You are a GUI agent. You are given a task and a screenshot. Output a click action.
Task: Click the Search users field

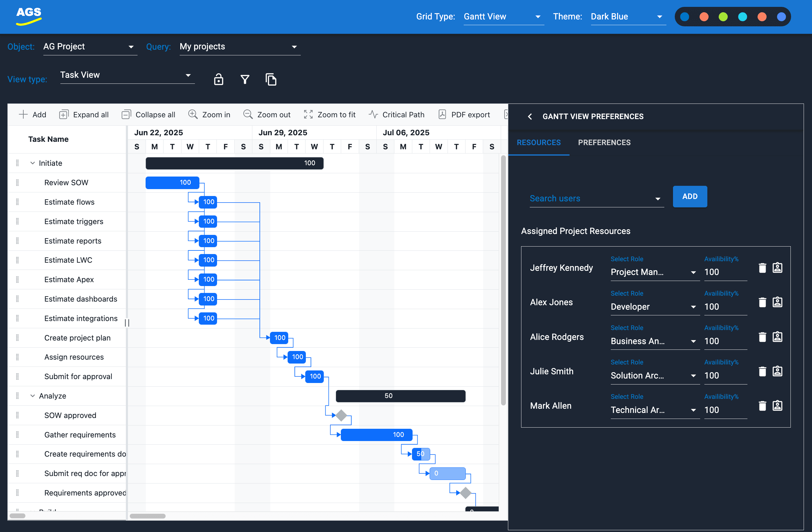tap(592, 198)
